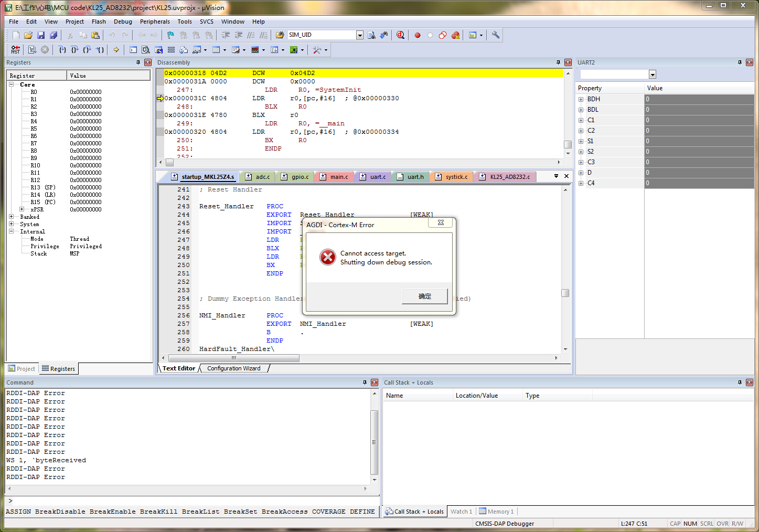Click the Kill All Breakpoints icon
The image size is (759, 532).
point(455,35)
